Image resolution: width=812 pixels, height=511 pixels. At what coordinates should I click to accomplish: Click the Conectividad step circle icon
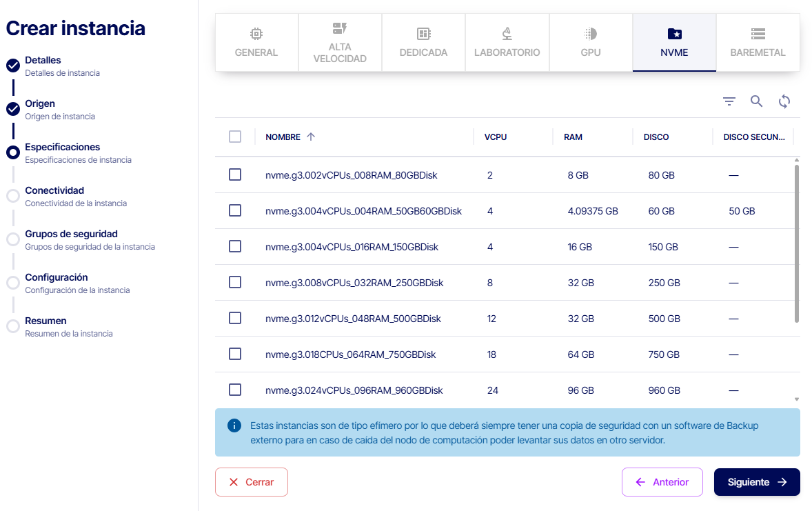(x=13, y=196)
